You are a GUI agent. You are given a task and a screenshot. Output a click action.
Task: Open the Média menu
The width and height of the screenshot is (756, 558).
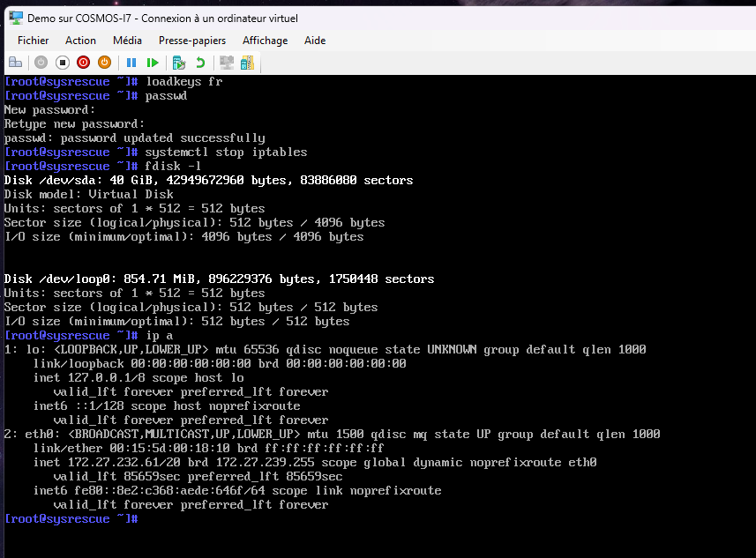127,41
